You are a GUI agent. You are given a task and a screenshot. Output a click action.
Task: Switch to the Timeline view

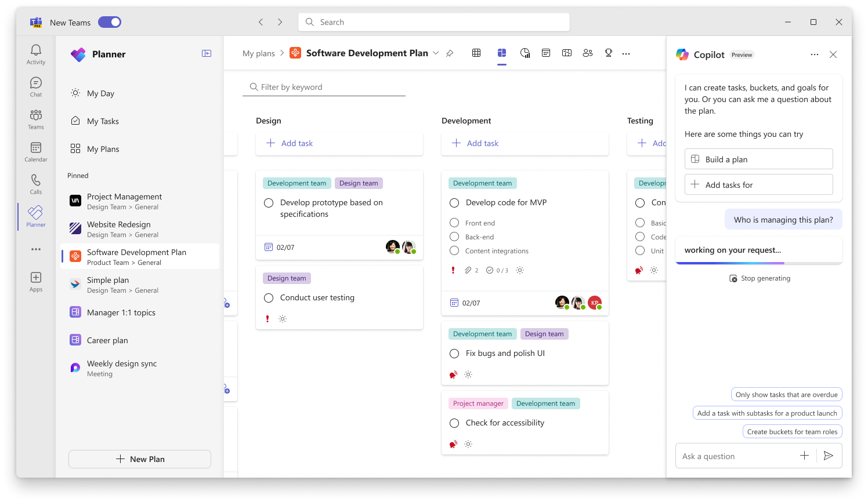(x=567, y=53)
